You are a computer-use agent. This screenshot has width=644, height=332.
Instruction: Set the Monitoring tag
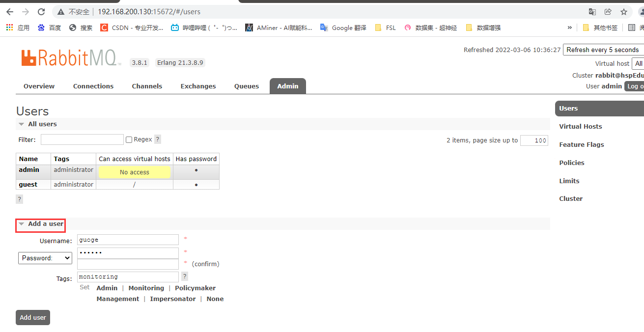146,288
